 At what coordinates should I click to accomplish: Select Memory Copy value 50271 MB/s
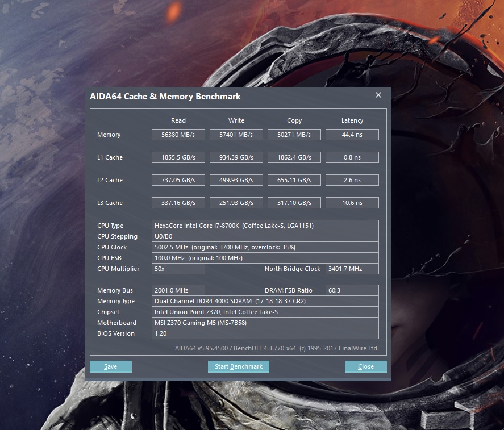click(x=294, y=135)
